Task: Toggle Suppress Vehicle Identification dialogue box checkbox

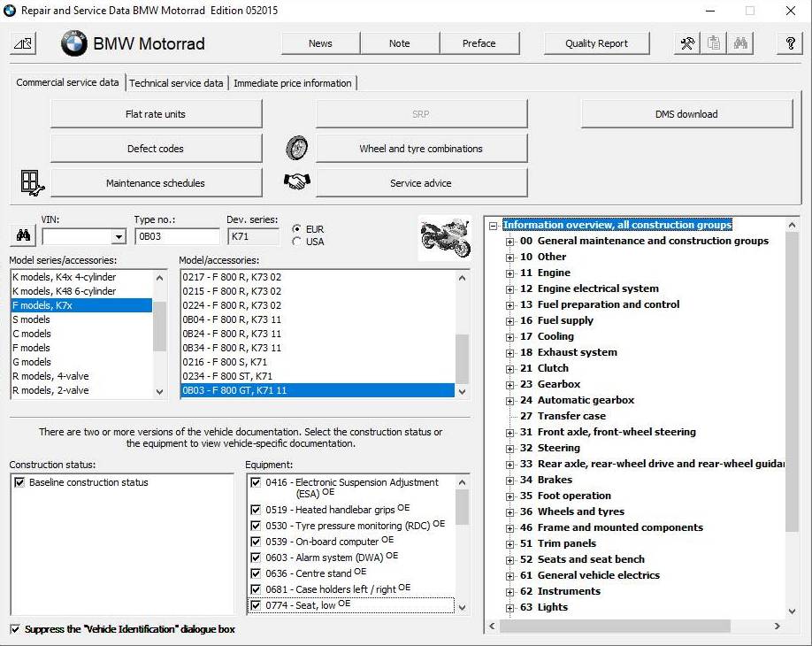Action: click(15, 629)
